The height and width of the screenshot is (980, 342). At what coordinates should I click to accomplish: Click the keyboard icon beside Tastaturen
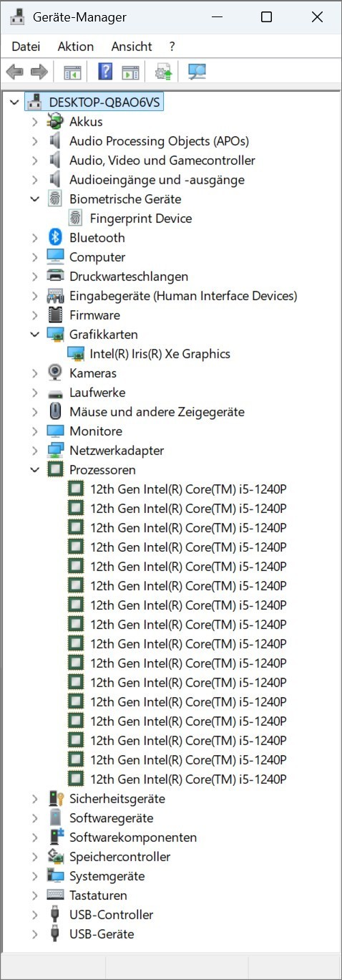55,895
